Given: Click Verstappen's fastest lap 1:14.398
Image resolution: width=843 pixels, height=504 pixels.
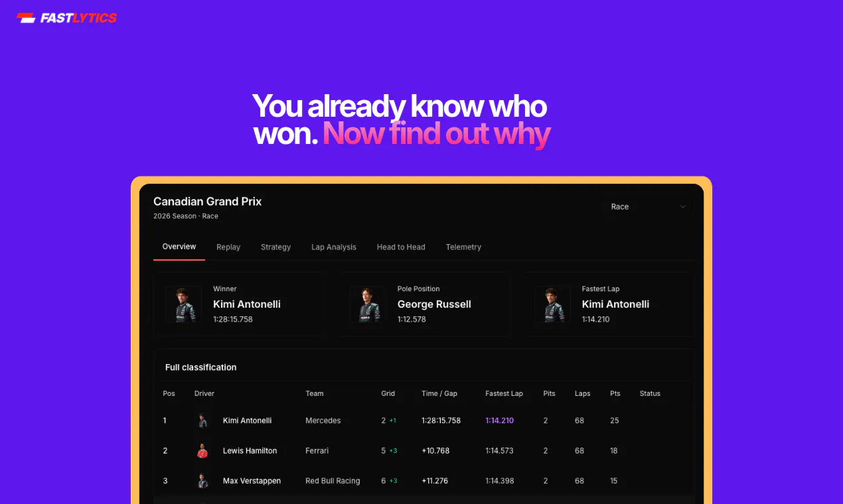Looking at the screenshot, I should click(500, 481).
